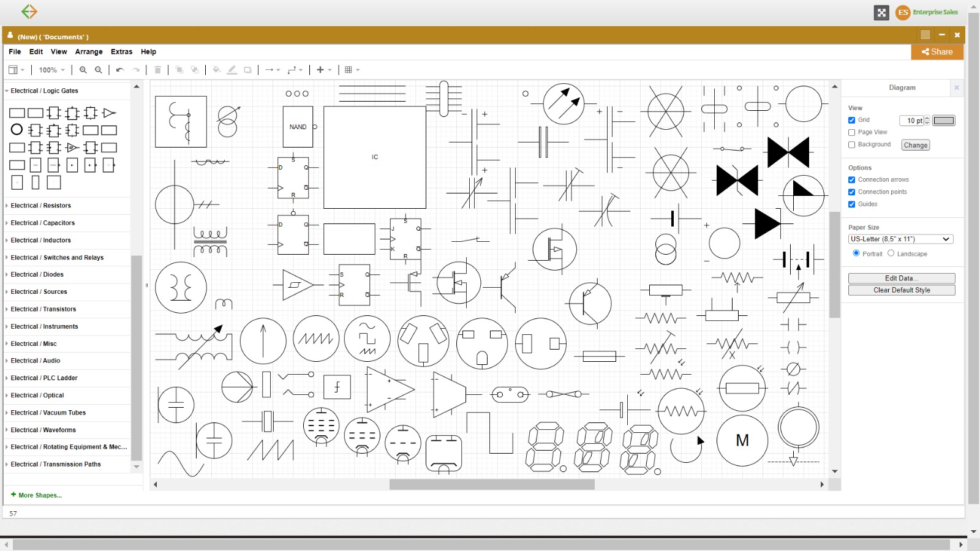Click the delete trash icon

coord(157,70)
